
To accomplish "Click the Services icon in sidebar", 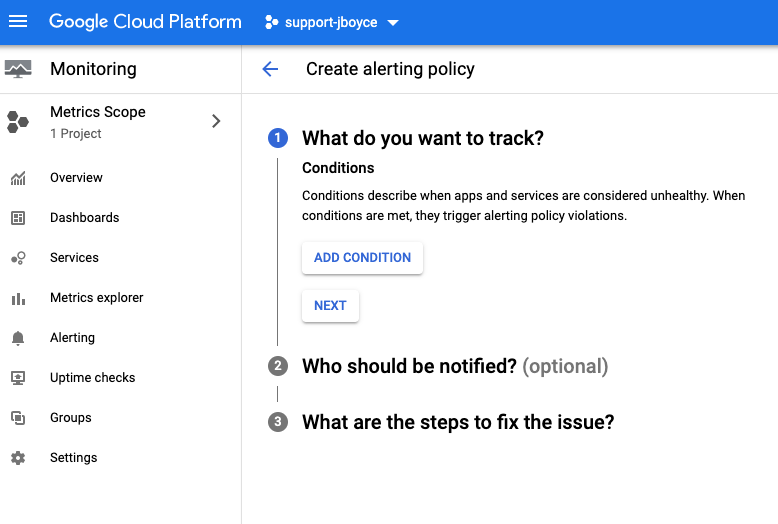I will [x=18, y=258].
